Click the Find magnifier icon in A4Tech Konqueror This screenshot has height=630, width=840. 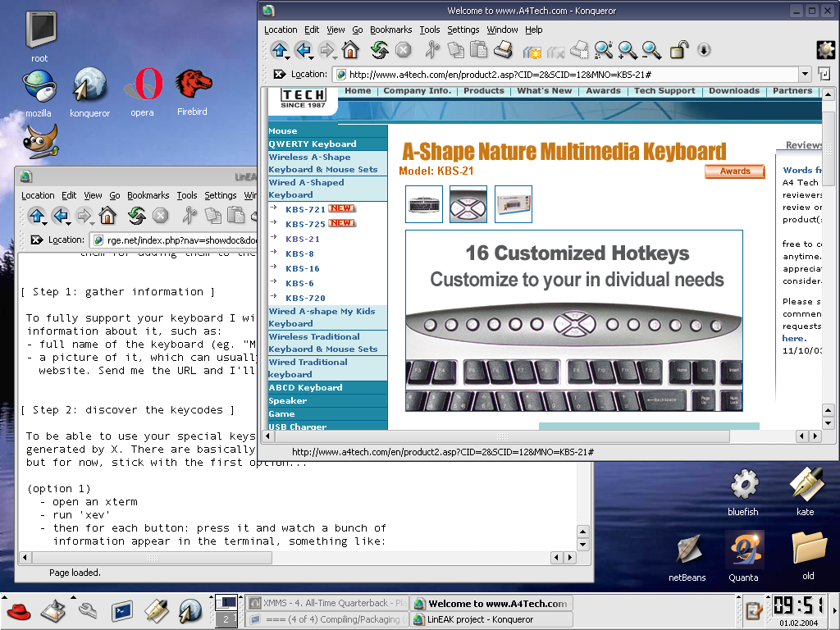point(603,50)
